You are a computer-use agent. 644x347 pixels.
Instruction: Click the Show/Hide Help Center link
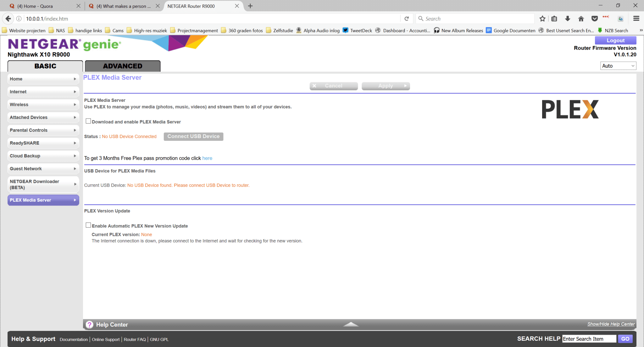click(611, 324)
